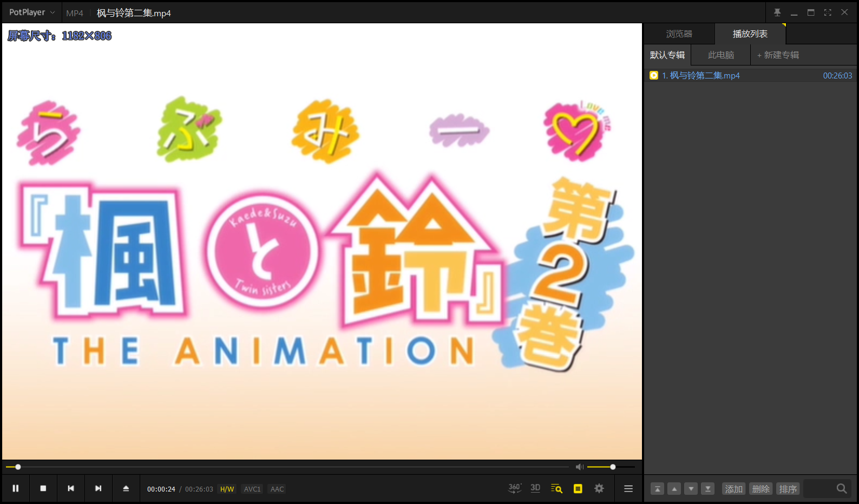Screen dimensions: 859x504
Task: Adjust the volume slider
Action: pos(611,467)
